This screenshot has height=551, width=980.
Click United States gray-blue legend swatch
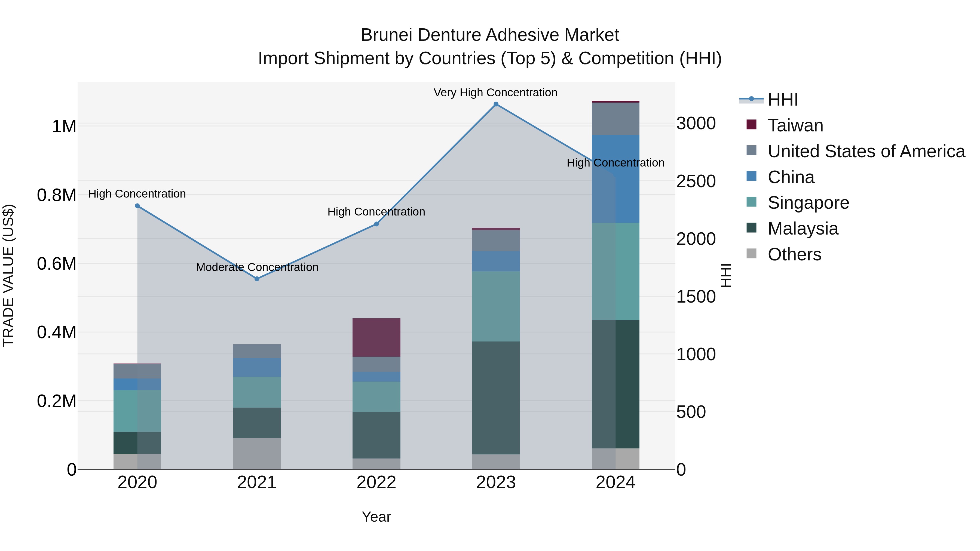[x=751, y=150]
